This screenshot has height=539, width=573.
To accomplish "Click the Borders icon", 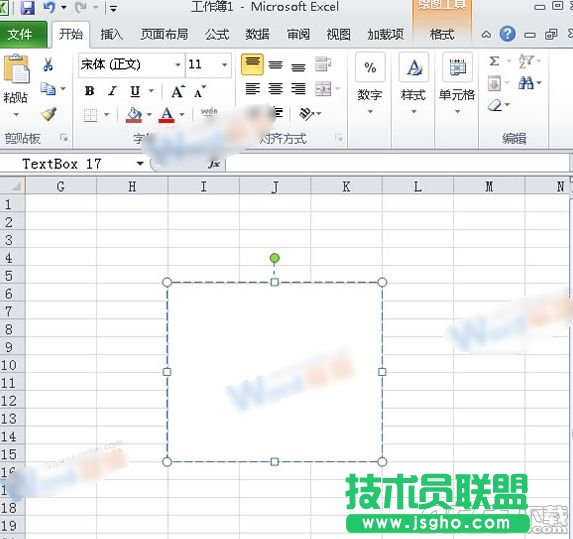I will pyautogui.click(x=91, y=115).
